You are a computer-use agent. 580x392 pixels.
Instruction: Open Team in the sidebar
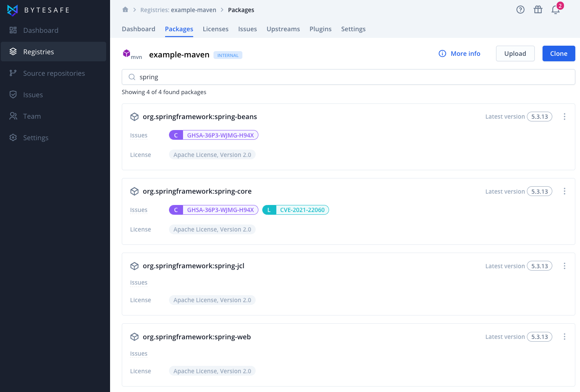pyautogui.click(x=53, y=116)
